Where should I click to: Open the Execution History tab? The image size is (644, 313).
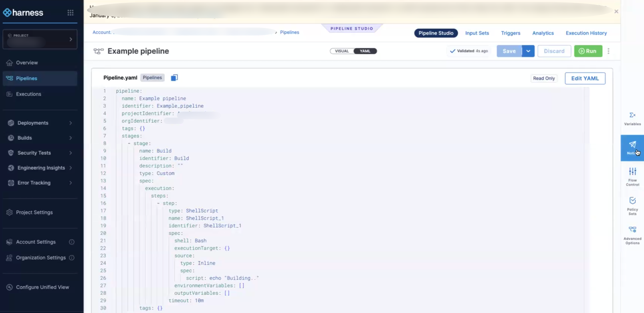coord(586,33)
